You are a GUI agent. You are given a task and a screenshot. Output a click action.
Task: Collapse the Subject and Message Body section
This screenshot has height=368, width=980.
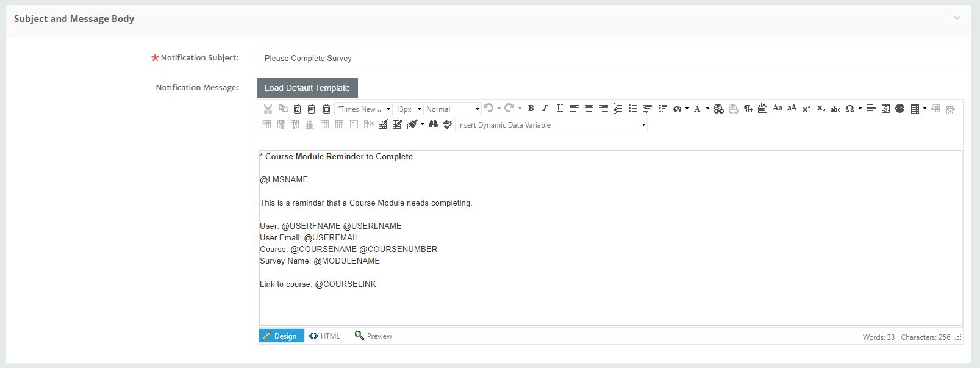(957, 18)
